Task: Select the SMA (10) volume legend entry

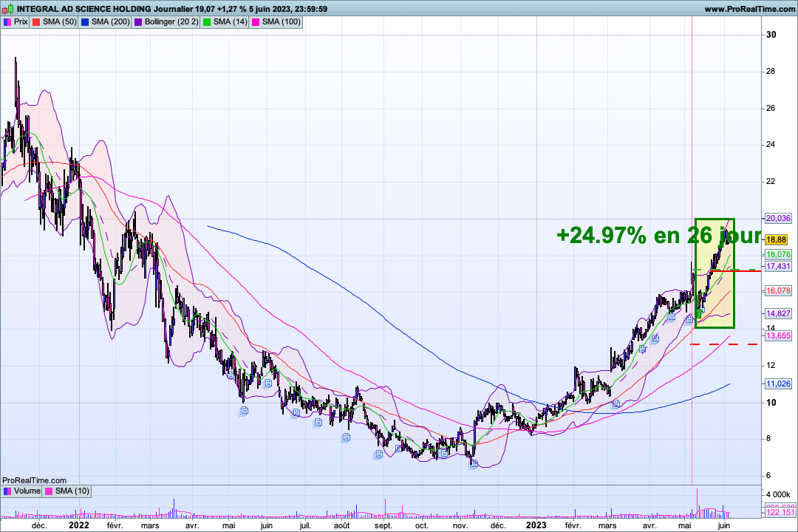Action: (x=66, y=491)
